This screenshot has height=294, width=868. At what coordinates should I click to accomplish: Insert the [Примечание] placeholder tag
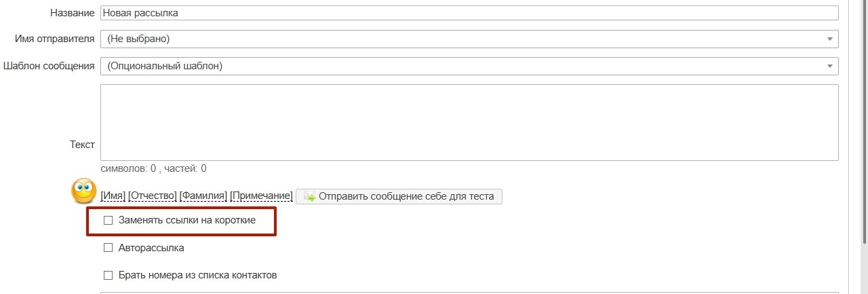click(261, 196)
